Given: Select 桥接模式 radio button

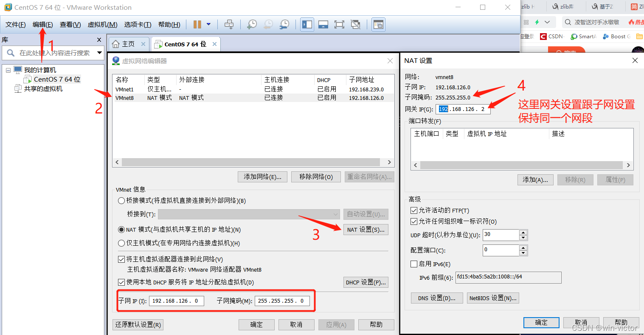Looking at the screenshot, I should pyautogui.click(x=121, y=201).
